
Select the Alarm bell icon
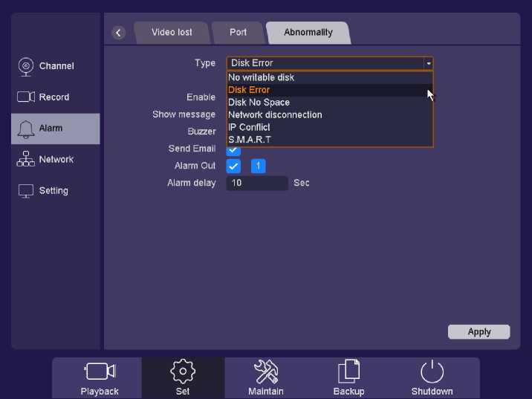tap(26, 129)
